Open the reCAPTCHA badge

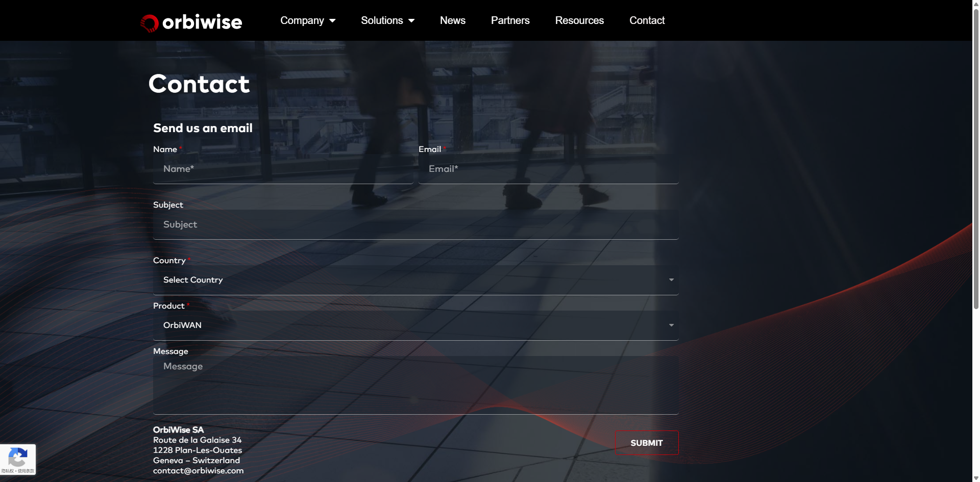click(x=18, y=459)
